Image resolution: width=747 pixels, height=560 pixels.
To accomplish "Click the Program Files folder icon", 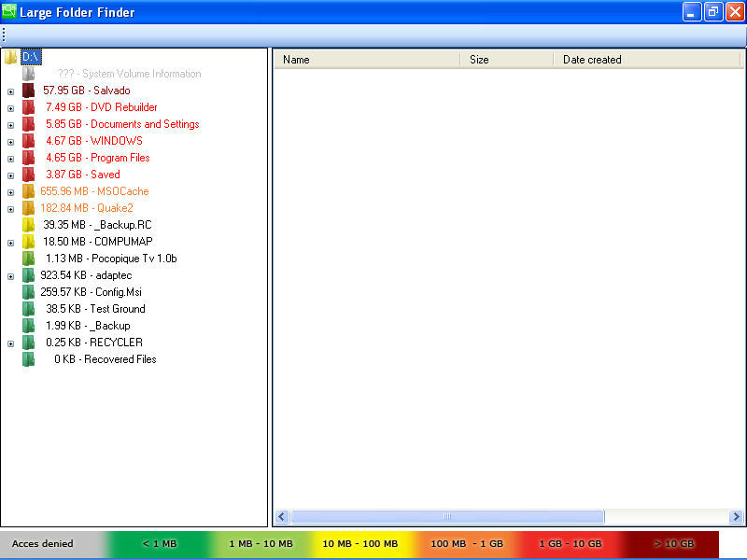I will (x=29, y=158).
